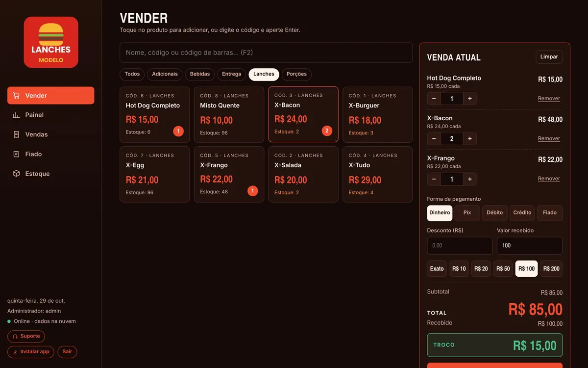The height and width of the screenshot is (368, 588).
Task: Open the Vendas sales history
Action: point(51,134)
